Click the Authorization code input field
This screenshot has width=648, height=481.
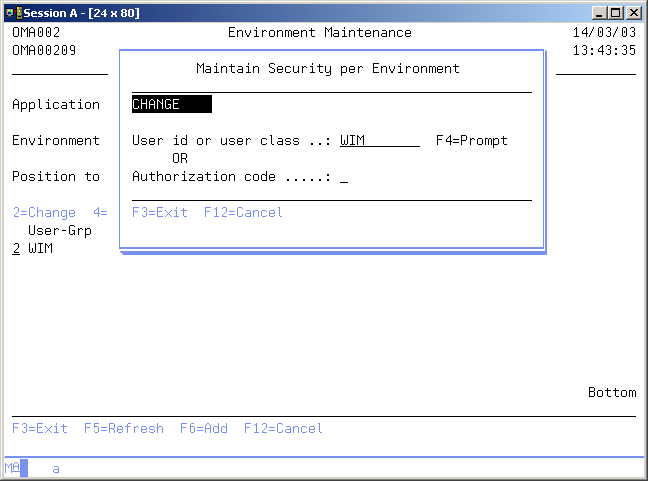pos(344,177)
